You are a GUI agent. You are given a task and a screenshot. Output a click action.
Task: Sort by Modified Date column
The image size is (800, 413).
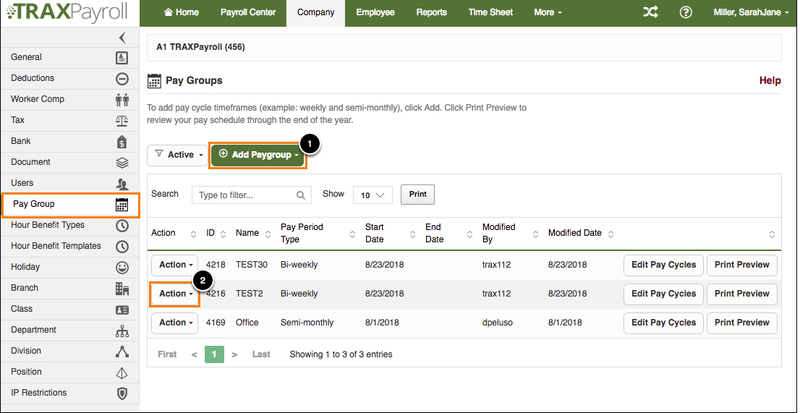581,233
